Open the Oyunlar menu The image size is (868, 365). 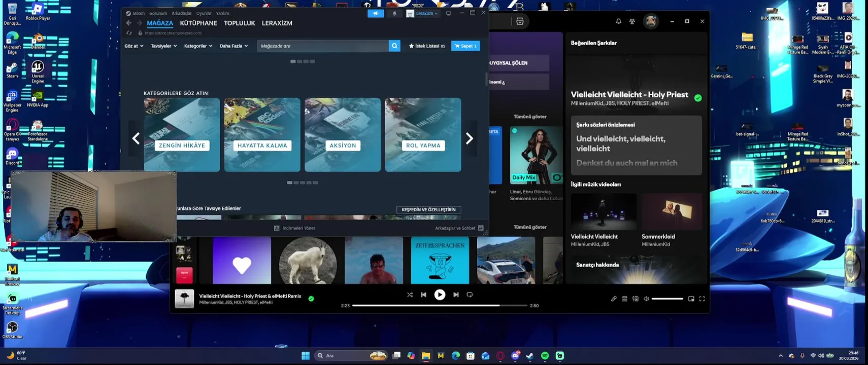click(x=204, y=14)
